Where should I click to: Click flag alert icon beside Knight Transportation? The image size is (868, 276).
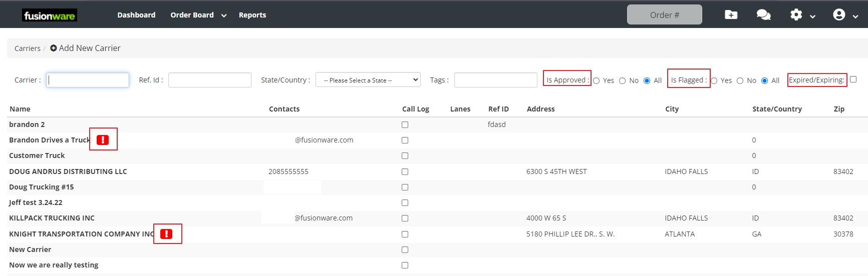point(166,234)
